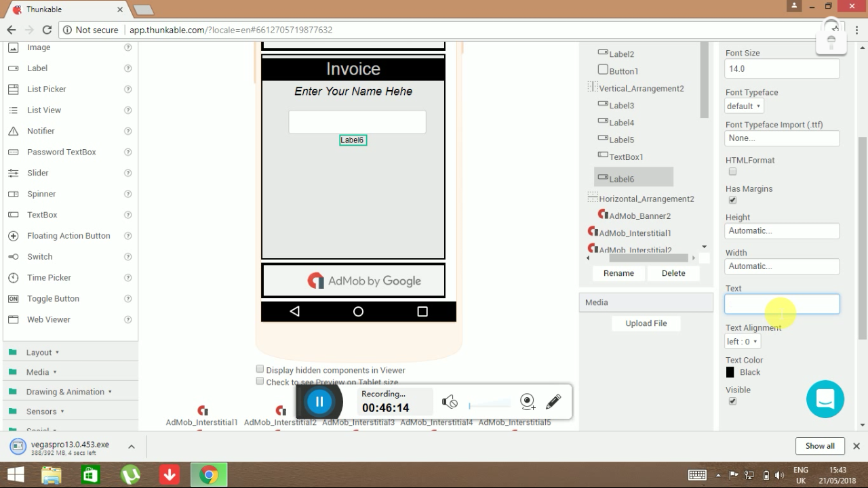Screen dimensions: 868x488
Task: Open the Text Alignment dropdown
Action: tap(742, 341)
